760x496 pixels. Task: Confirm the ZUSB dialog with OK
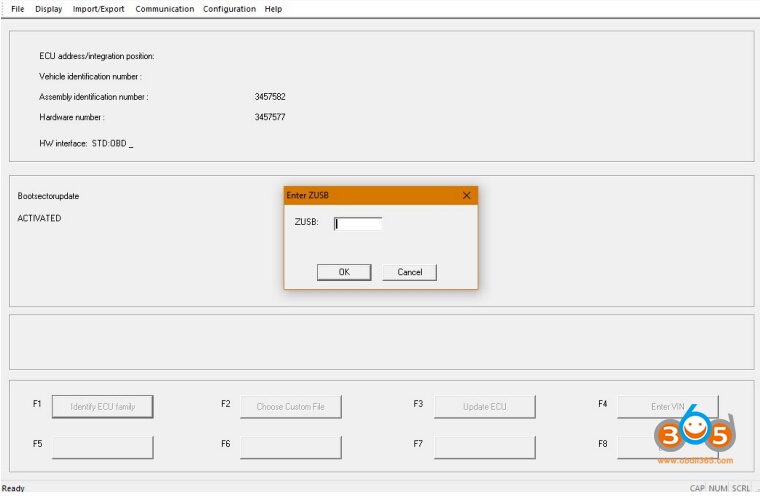344,272
